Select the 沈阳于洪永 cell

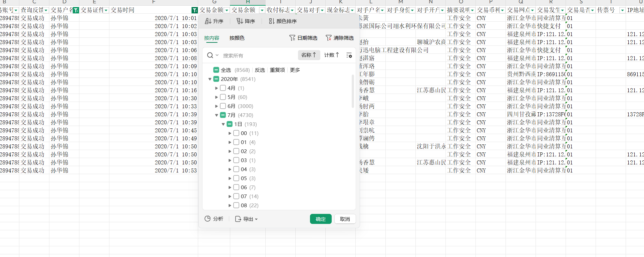click(431, 146)
